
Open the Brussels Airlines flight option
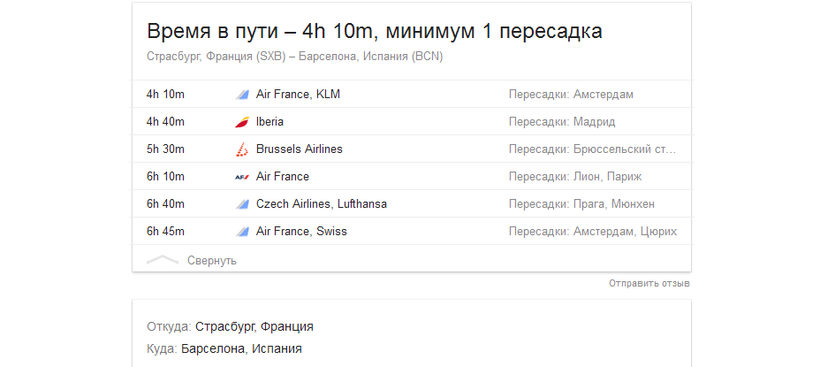[412, 149]
